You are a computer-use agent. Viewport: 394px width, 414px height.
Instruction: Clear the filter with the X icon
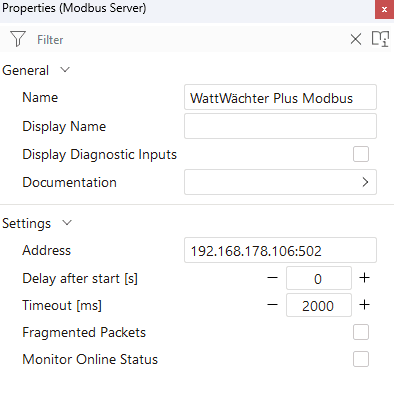pyautogui.click(x=356, y=39)
